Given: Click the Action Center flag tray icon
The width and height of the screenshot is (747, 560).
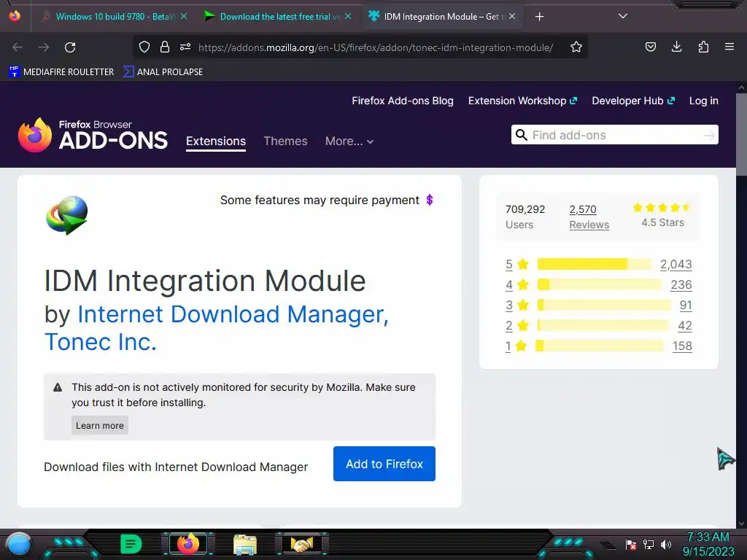Looking at the screenshot, I should point(631,544).
